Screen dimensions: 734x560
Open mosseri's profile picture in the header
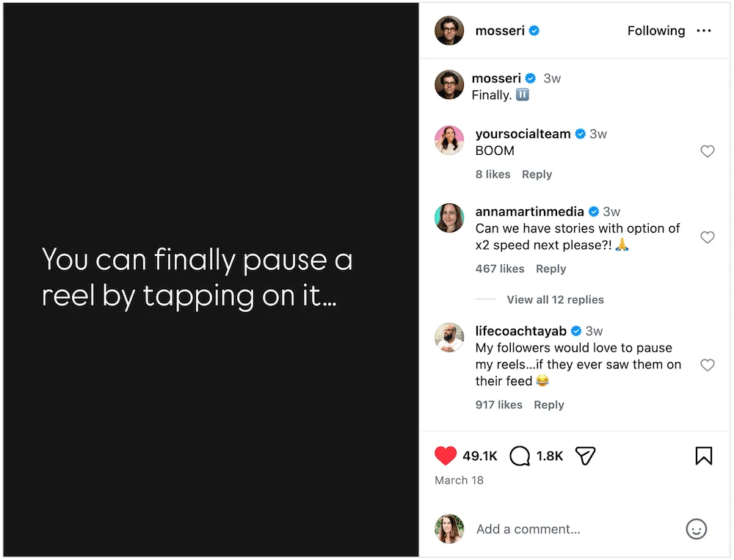point(448,31)
